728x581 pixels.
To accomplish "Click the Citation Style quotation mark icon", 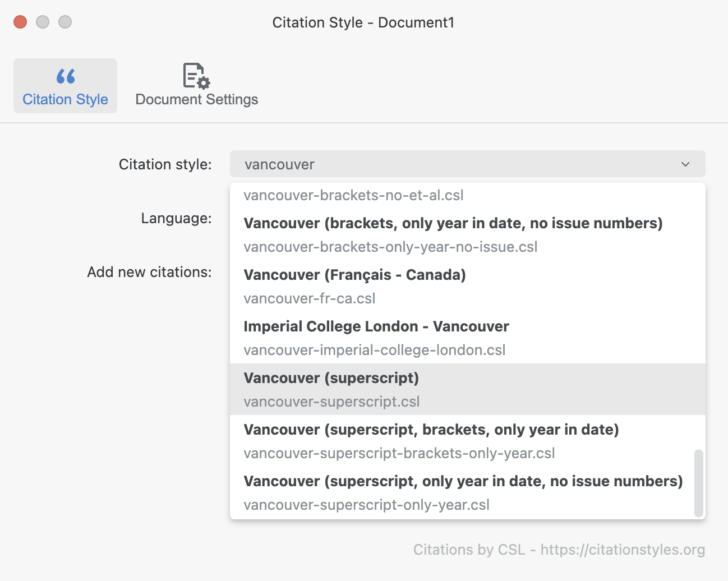I will (66, 76).
